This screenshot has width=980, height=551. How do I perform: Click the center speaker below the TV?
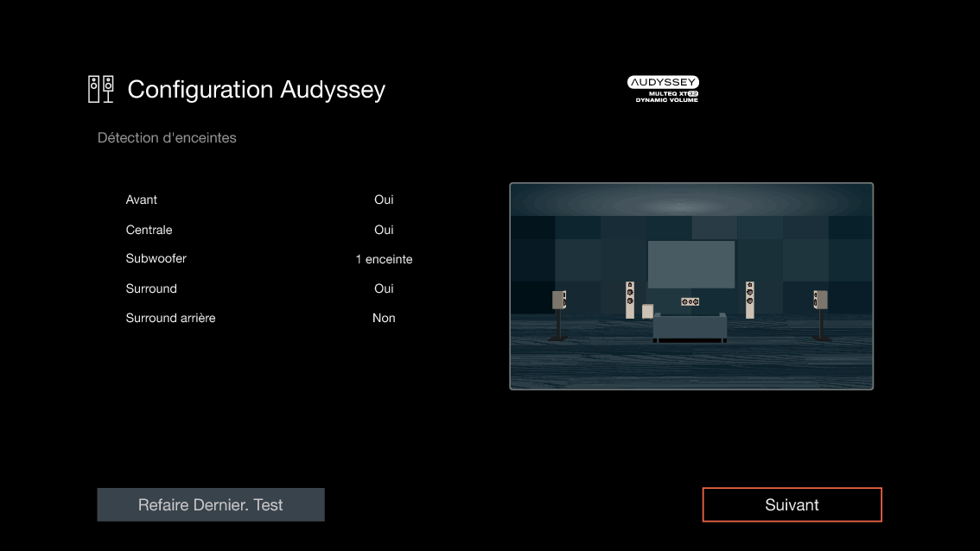pyautogui.click(x=688, y=301)
